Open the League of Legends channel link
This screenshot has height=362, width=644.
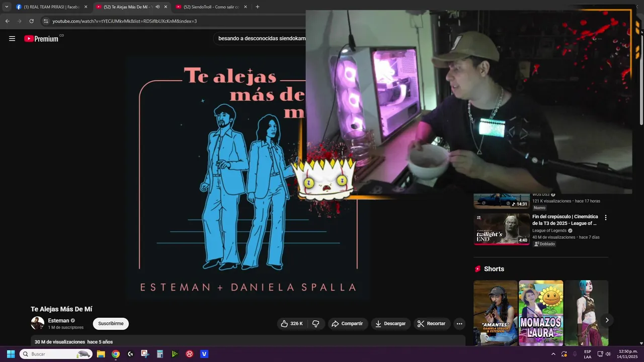(x=549, y=231)
